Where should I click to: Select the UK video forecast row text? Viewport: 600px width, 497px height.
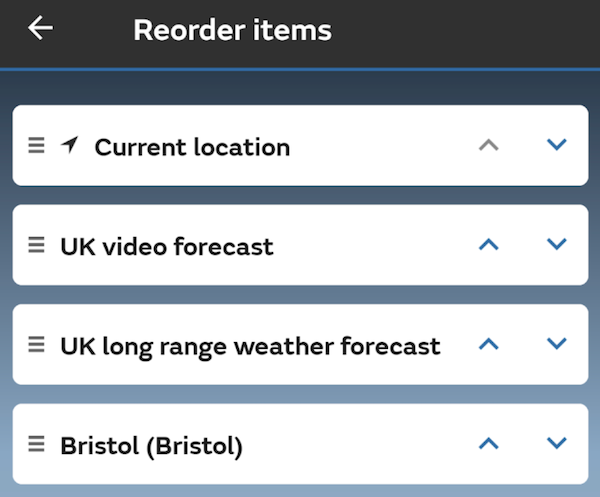pyautogui.click(x=166, y=246)
